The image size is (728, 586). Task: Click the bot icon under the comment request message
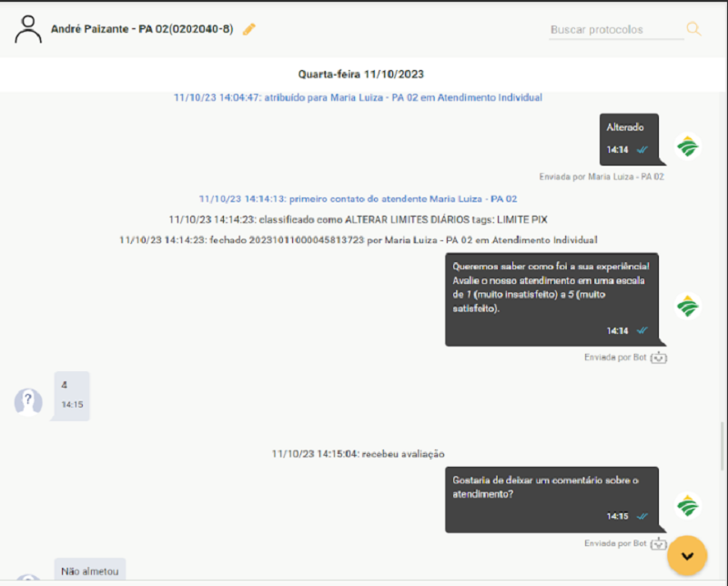pyautogui.click(x=660, y=544)
